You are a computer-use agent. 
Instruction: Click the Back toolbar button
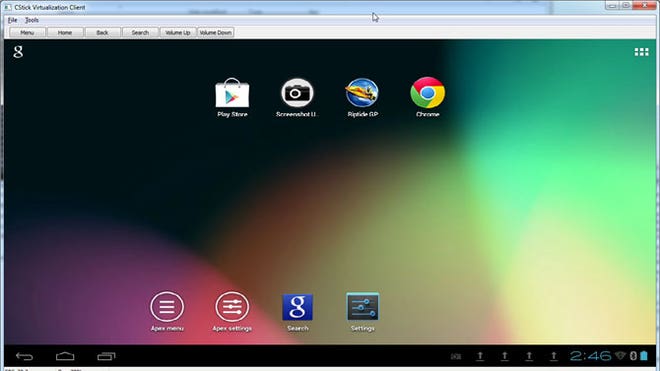pos(102,32)
